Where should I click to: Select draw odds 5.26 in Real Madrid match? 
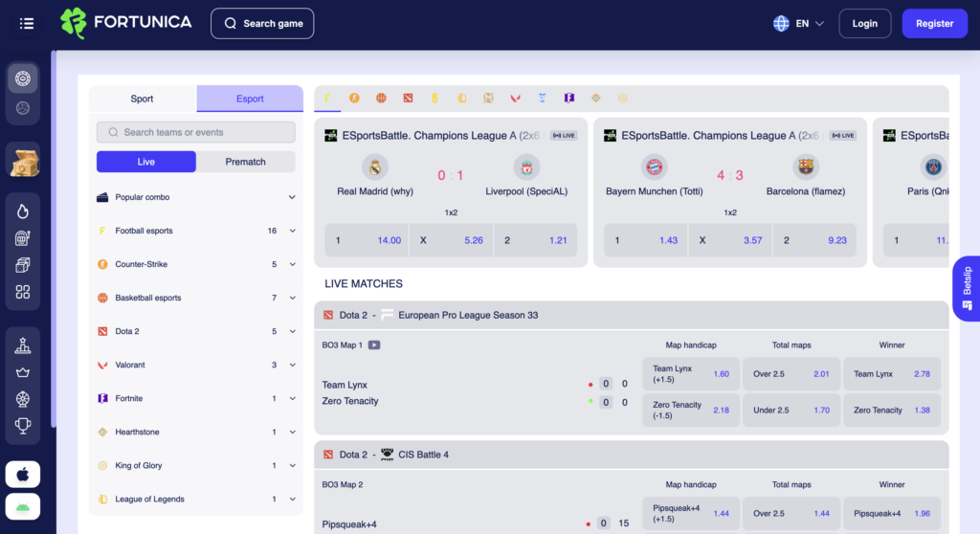pyautogui.click(x=452, y=240)
